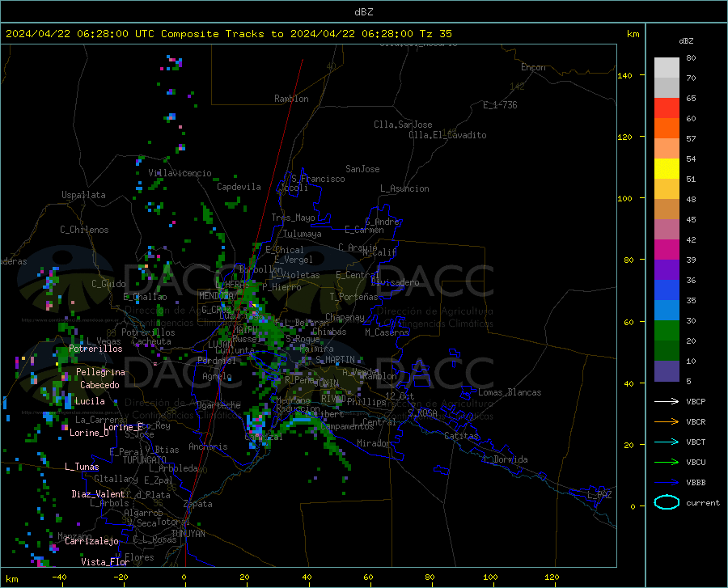
Task: Click the white VBCP arrow legend icon
Action: tap(667, 401)
